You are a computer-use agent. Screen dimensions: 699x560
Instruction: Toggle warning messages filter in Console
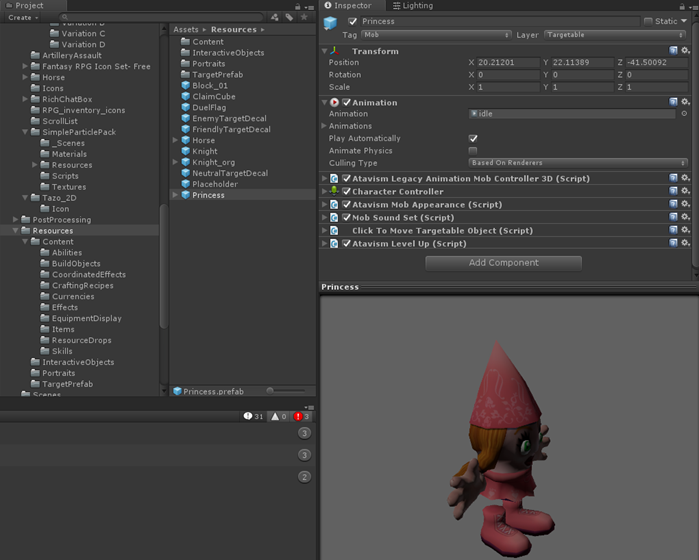(279, 416)
